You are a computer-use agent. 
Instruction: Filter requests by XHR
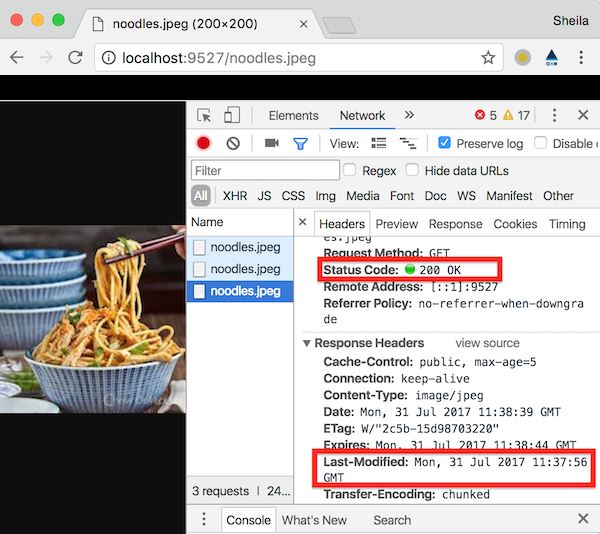click(x=235, y=196)
